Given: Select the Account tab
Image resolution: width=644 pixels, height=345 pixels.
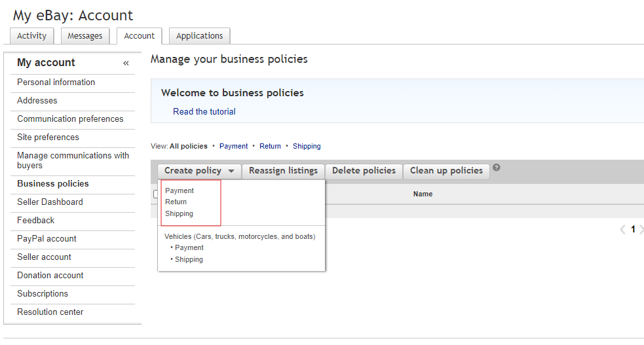Looking at the screenshot, I should coord(140,36).
